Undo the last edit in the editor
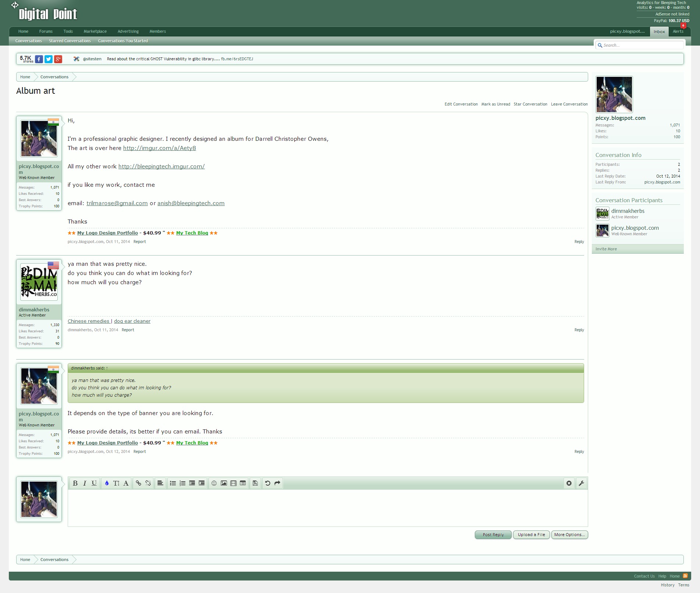The image size is (700, 593). [x=268, y=483]
